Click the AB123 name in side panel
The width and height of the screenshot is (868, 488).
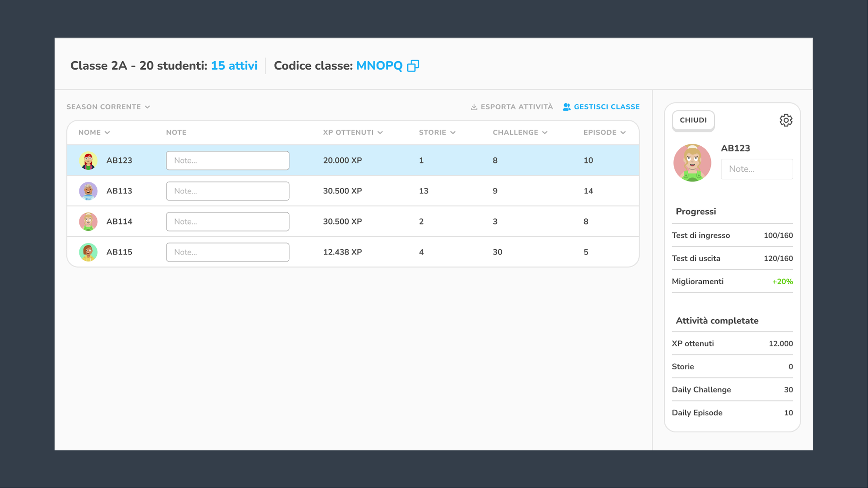[735, 148]
